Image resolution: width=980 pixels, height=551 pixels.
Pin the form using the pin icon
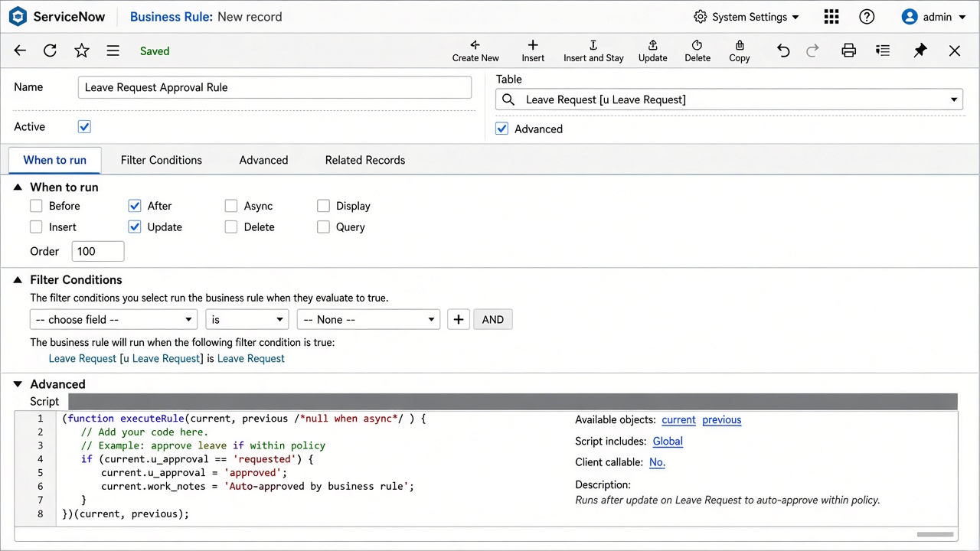click(920, 51)
